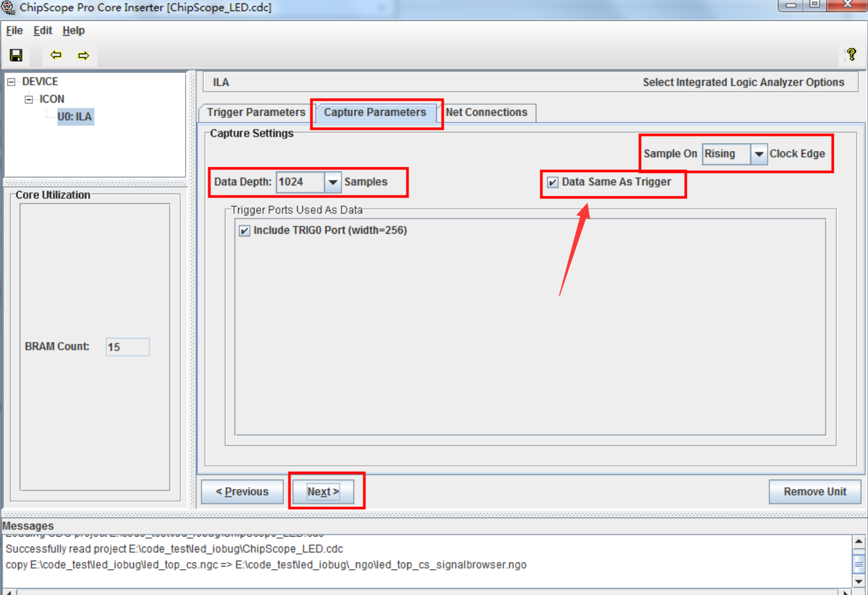Click the 'Clock Edge' label
868x595 pixels.
pos(798,154)
